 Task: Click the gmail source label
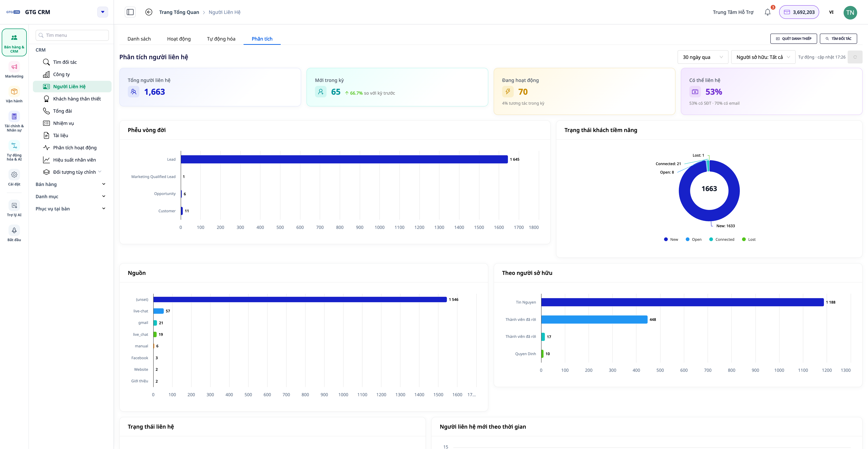point(143,323)
